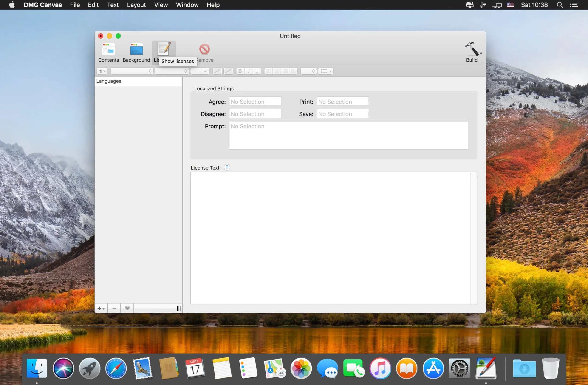This screenshot has width=588, height=385.
Task: Open the list style dropdown
Action: click(326, 71)
